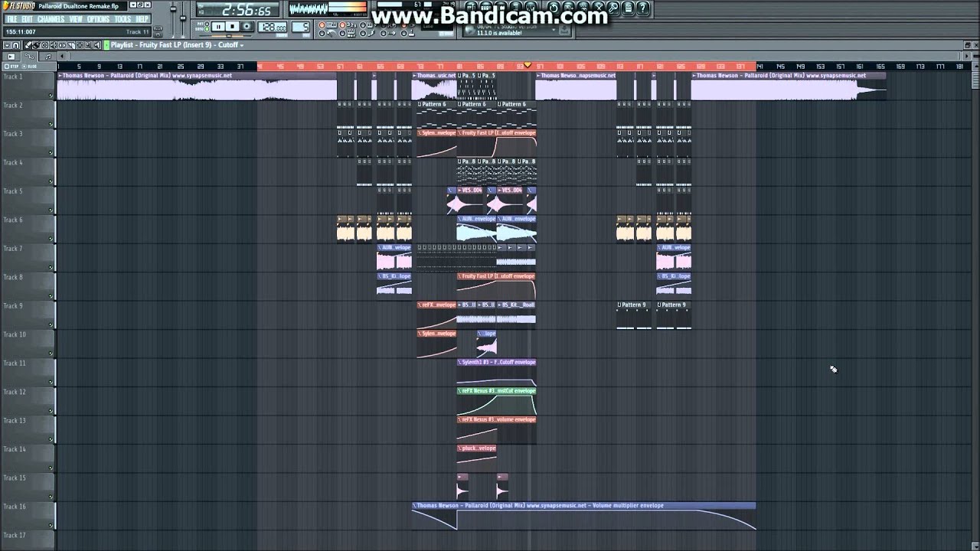Screen dimensions: 980x551
Task: Switch to Song mode via SONG indicator
Action: pos(207,29)
